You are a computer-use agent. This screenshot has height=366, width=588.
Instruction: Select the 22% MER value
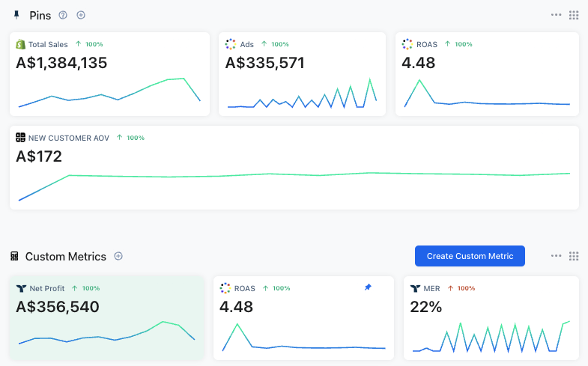[x=426, y=307]
